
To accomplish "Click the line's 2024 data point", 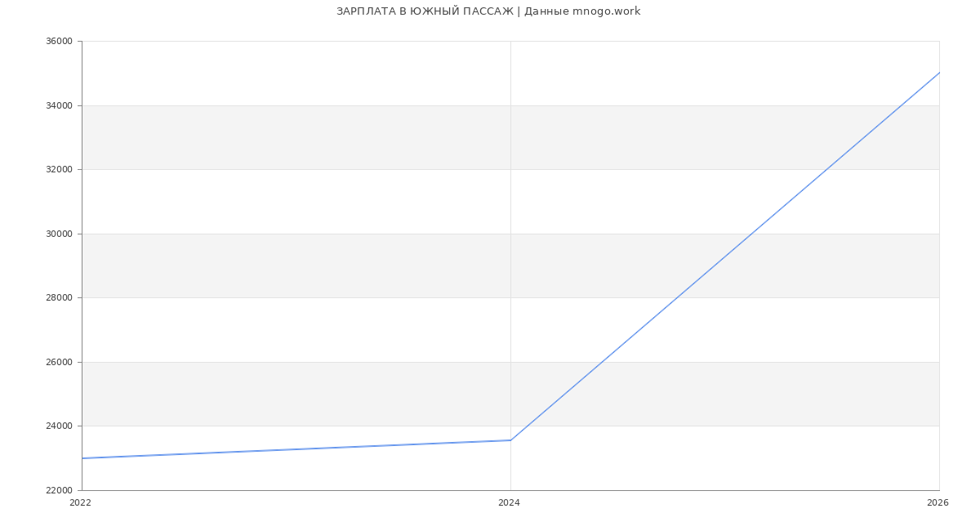I will click(510, 440).
